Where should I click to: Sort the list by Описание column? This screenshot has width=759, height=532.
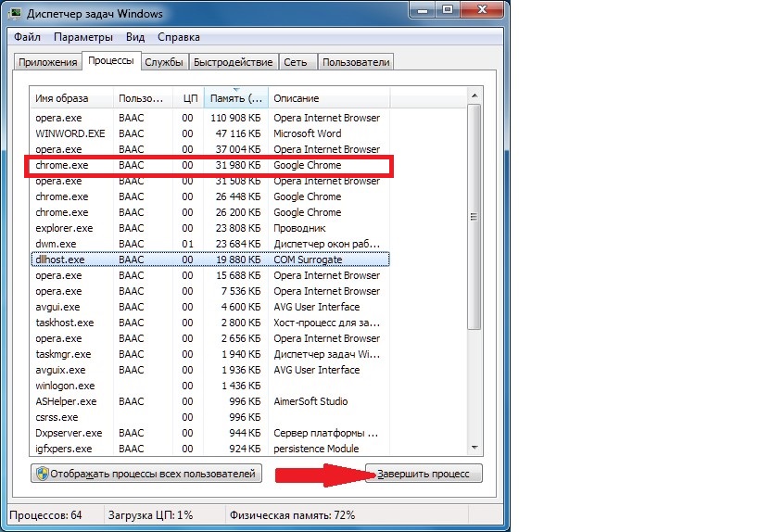297,98
